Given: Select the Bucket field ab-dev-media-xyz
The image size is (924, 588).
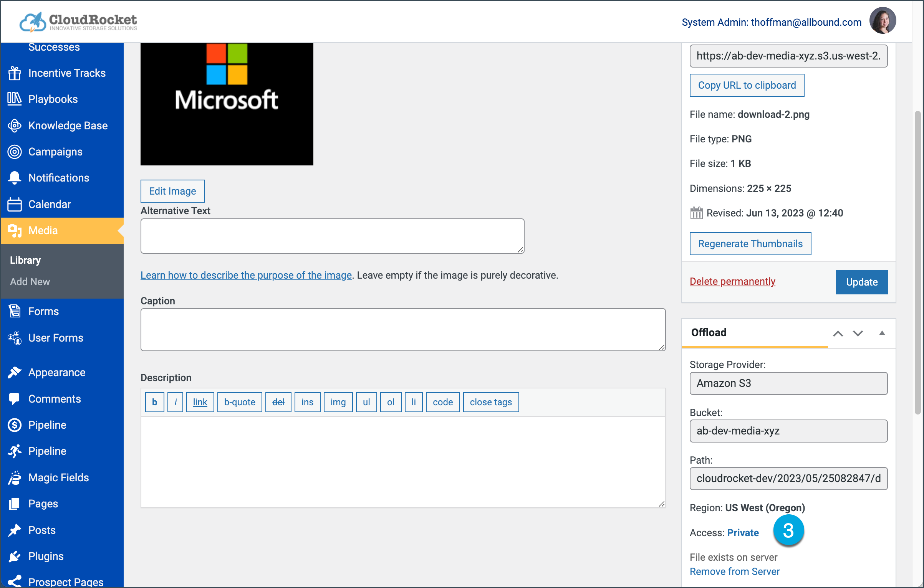Looking at the screenshot, I should [x=789, y=431].
